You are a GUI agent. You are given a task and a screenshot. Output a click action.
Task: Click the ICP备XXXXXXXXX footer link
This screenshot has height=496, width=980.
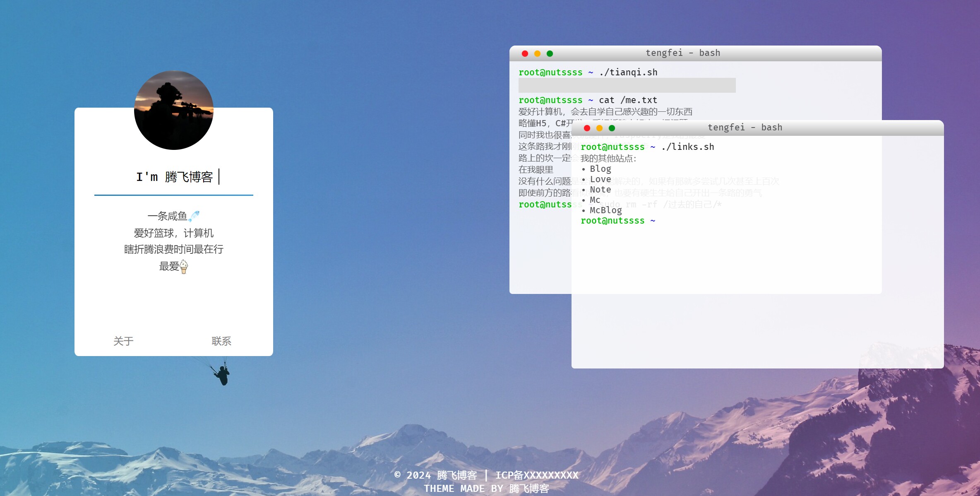pyautogui.click(x=537, y=475)
